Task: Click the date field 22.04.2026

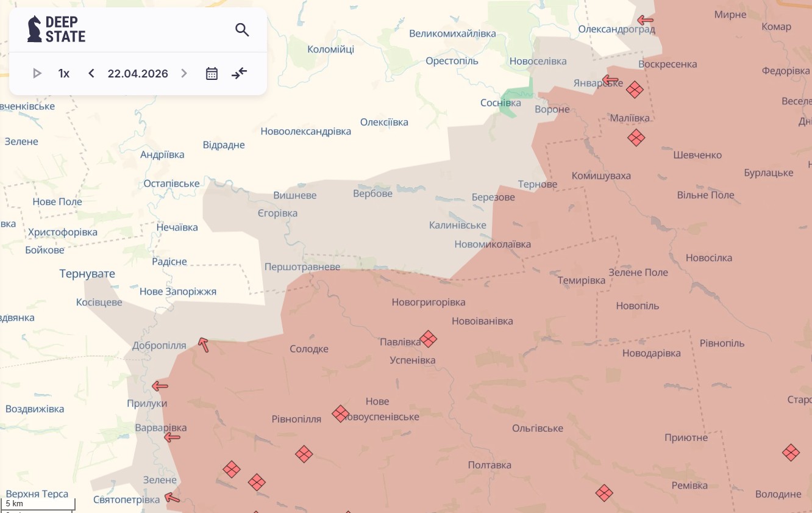Action: click(138, 74)
